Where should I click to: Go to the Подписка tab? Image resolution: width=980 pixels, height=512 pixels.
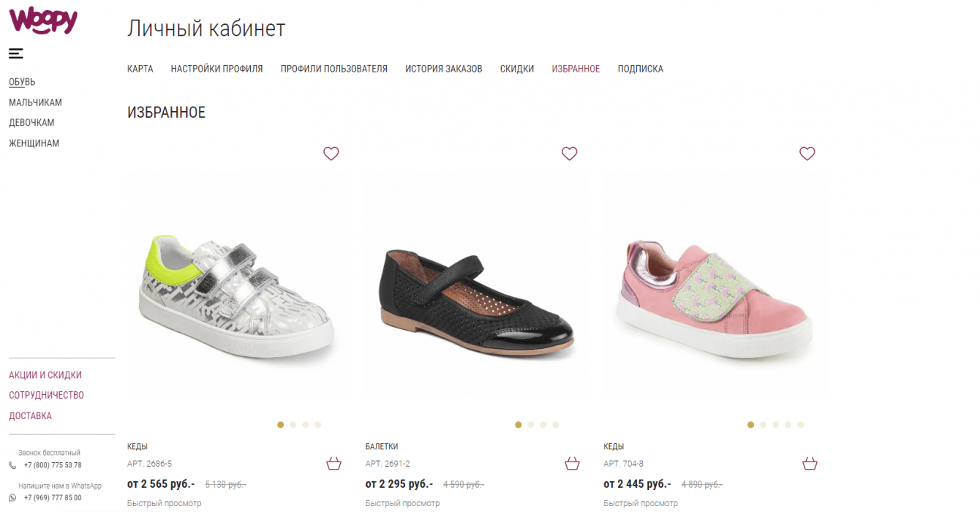pyautogui.click(x=640, y=69)
